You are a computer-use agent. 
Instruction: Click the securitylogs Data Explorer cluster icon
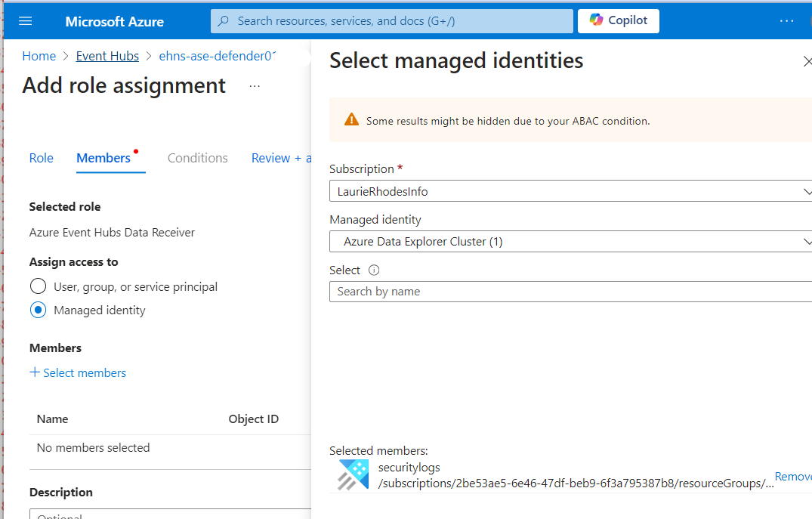[x=354, y=474]
